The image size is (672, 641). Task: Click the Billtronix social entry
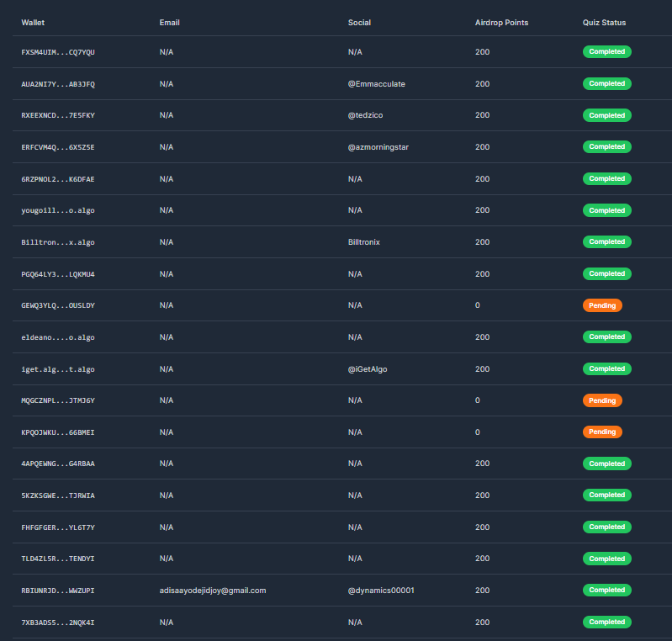364,242
